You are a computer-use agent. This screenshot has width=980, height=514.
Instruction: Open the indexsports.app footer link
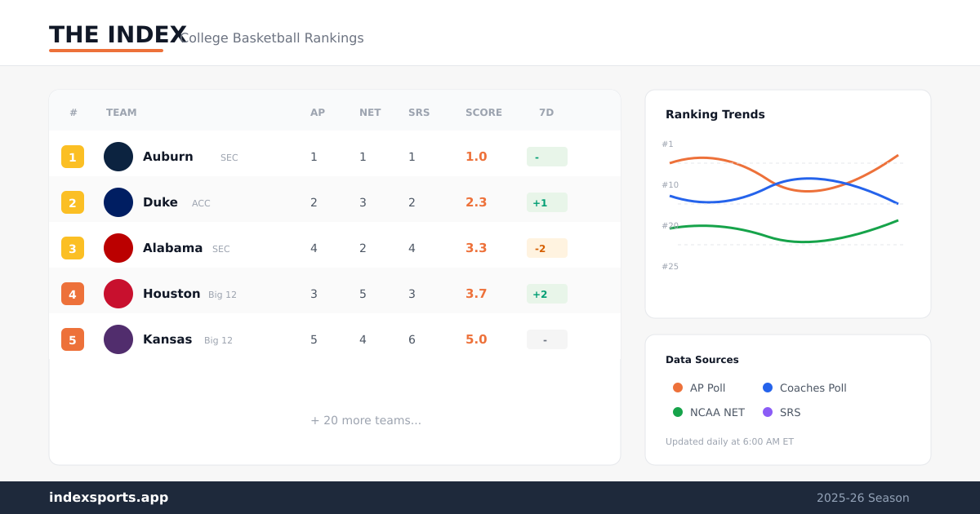(109, 498)
